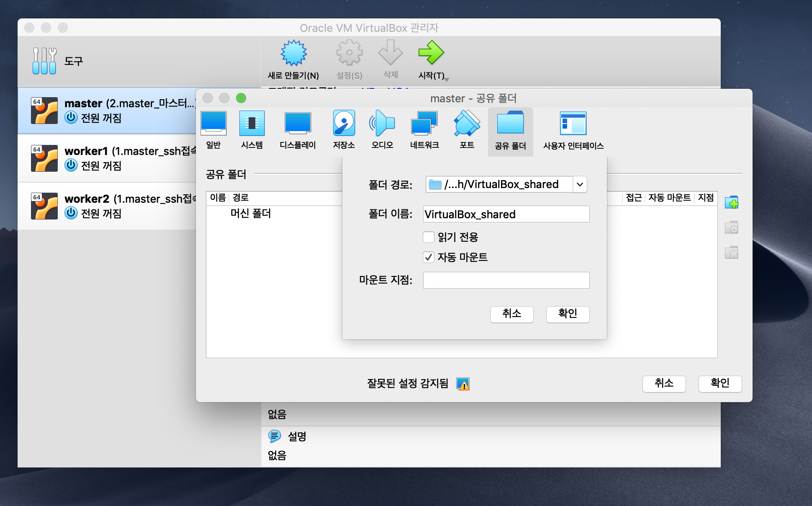The width and height of the screenshot is (812, 506).
Task: Click the 자동 마운트 column header
Action: (x=669, y=198)
